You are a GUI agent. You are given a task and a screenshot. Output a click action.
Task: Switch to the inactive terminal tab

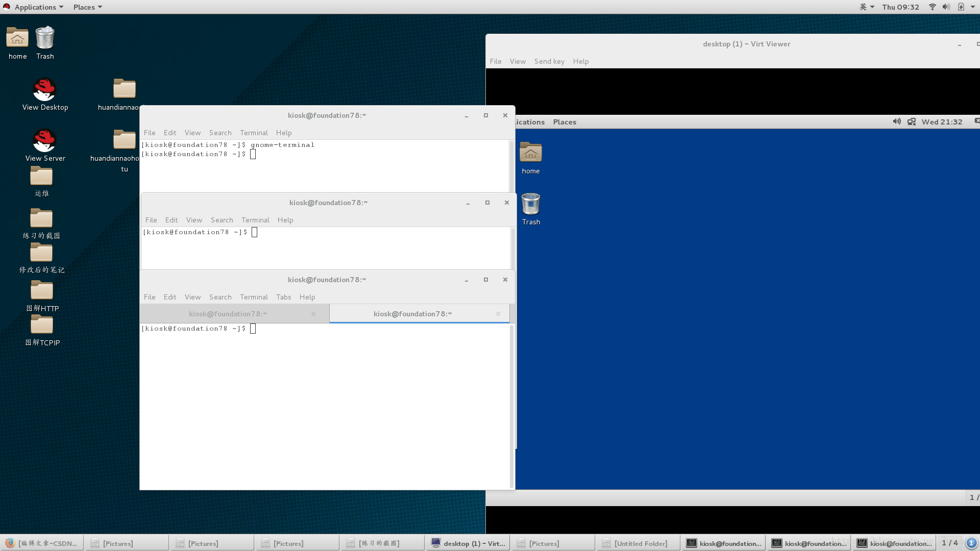coord(228,314)
